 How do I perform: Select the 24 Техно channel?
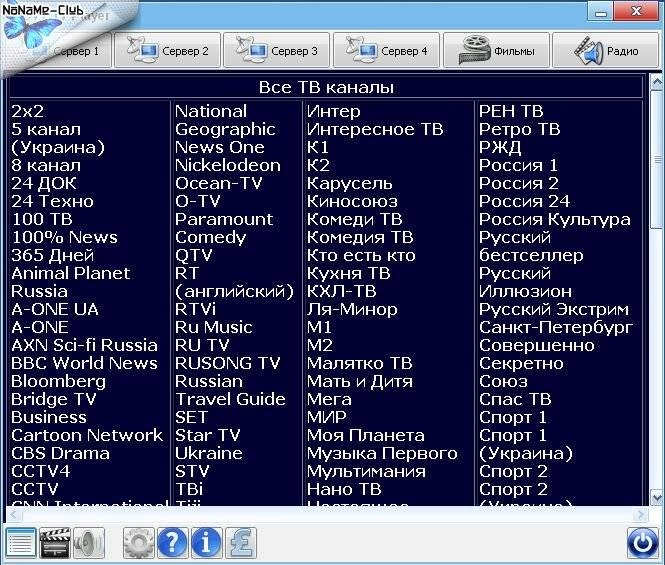pos(53,201)
